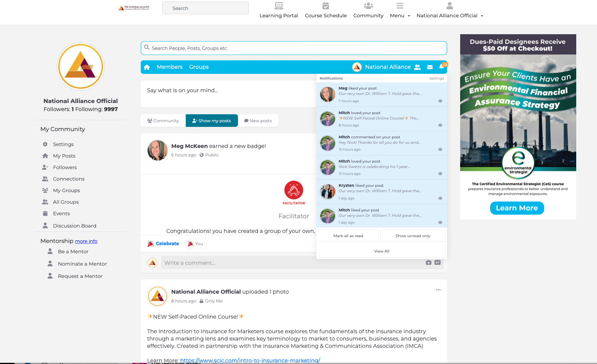Viewport: 597px width, 364px height.
Task: Click National Alliance profile name in blue bar
Action: [388, 67]
